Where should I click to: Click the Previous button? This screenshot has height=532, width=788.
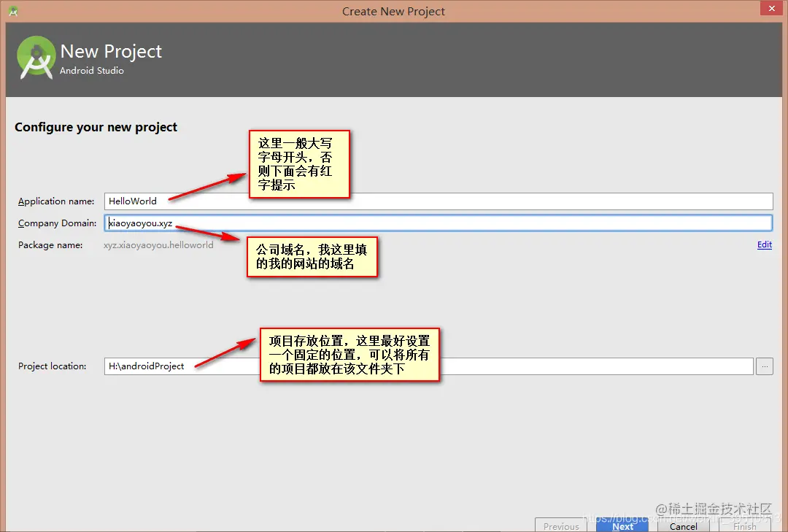pyautogui.click(x=561, y=525)
